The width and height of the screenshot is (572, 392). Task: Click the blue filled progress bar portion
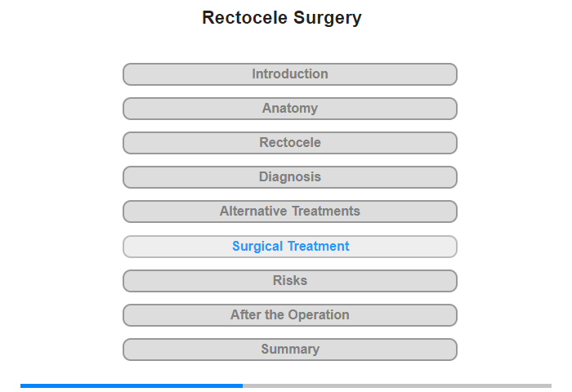tap(131, 385)
